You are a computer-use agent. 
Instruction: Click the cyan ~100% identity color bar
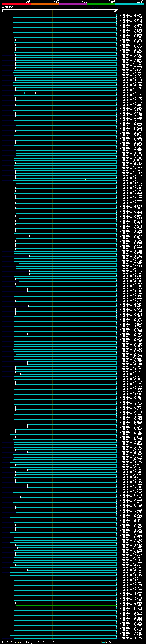point(130,4)
